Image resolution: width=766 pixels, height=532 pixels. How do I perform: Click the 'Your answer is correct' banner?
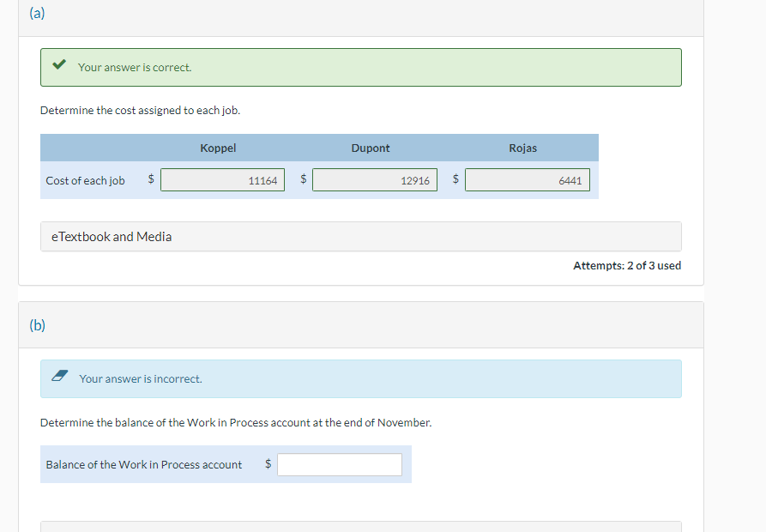coord(361,67)
